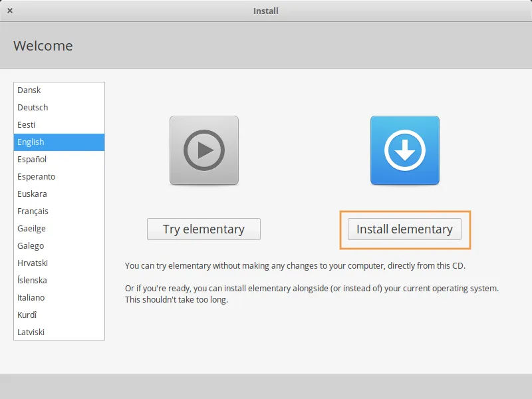Select Deutsch in the language list
This screenshot has height=399, width=532.
pos(59,108)
